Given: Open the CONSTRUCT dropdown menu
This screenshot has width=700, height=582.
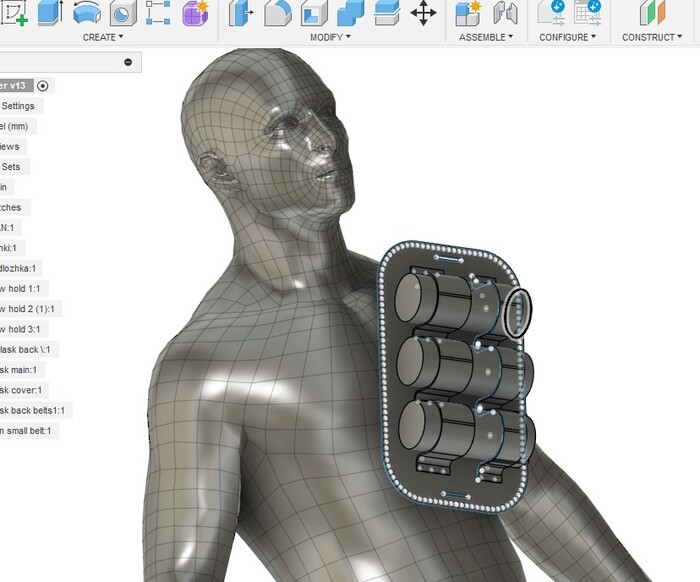Looking at the screenshot, I should pyautogui.click(x=652, y=37).
